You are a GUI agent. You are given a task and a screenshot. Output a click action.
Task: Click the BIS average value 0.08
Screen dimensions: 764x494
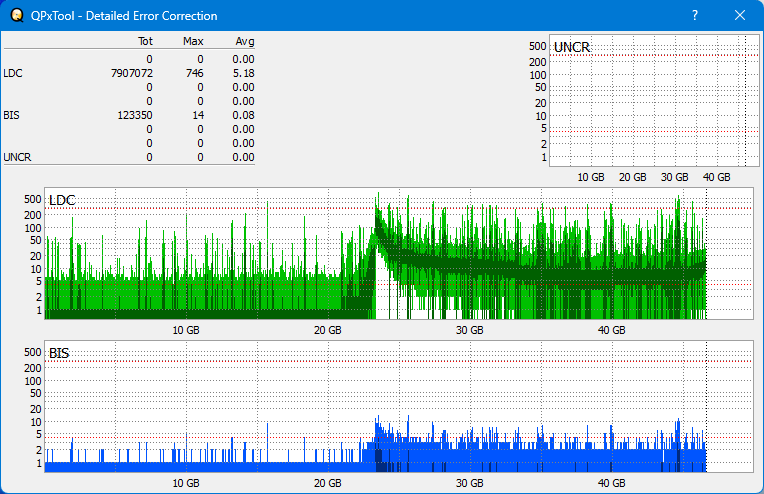pyautogui.click(x=243, y=115)
